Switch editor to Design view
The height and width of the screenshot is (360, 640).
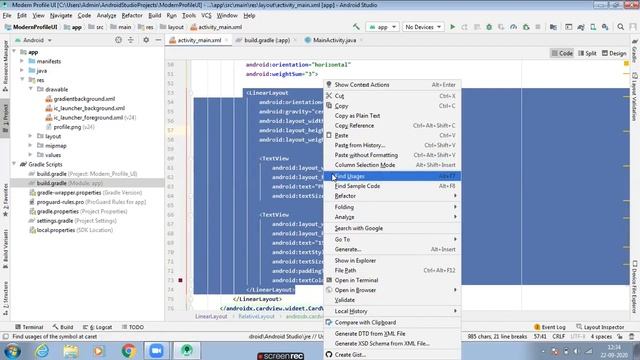(x=614, y=53)
